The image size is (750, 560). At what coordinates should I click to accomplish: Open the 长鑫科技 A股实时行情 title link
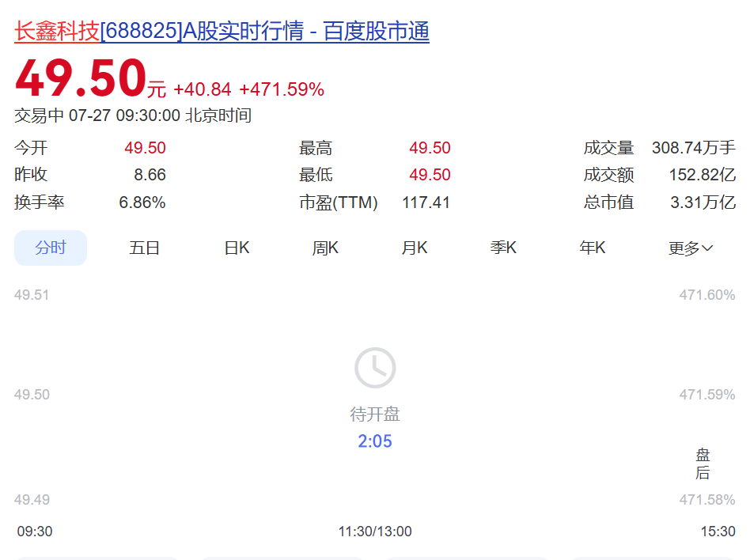222,31
